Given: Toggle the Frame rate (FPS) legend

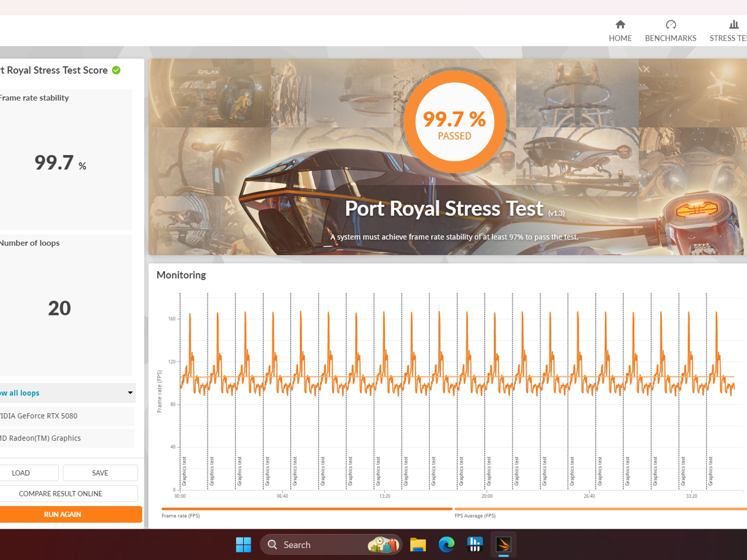Looking at the screenshot, I should pyautogui.click(x=181, y=516).
